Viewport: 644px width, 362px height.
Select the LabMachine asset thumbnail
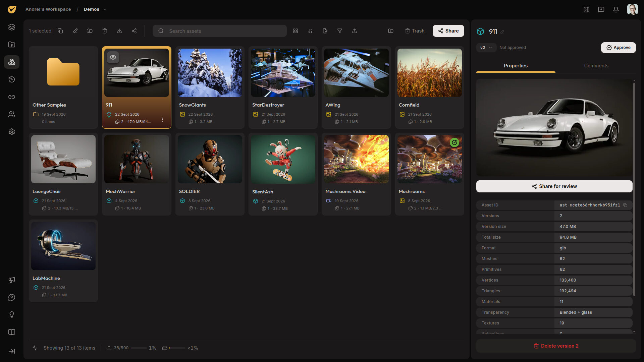point(63,246)
